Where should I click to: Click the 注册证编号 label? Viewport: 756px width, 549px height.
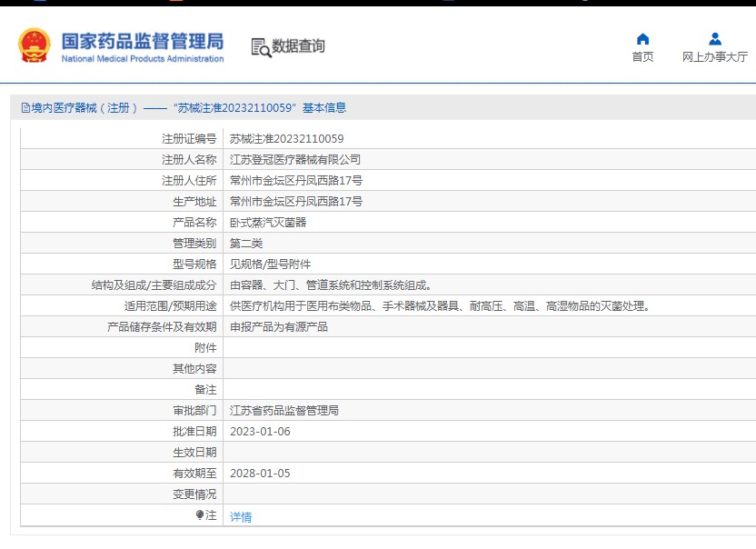(x=189, y=139)
